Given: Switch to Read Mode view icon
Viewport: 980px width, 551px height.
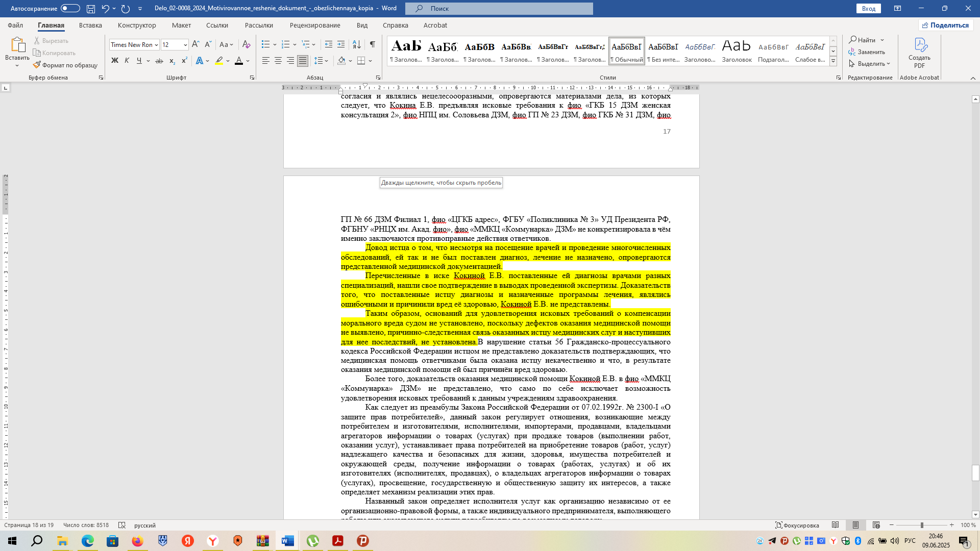Looking at the screenshot, I should coord(836,525).
